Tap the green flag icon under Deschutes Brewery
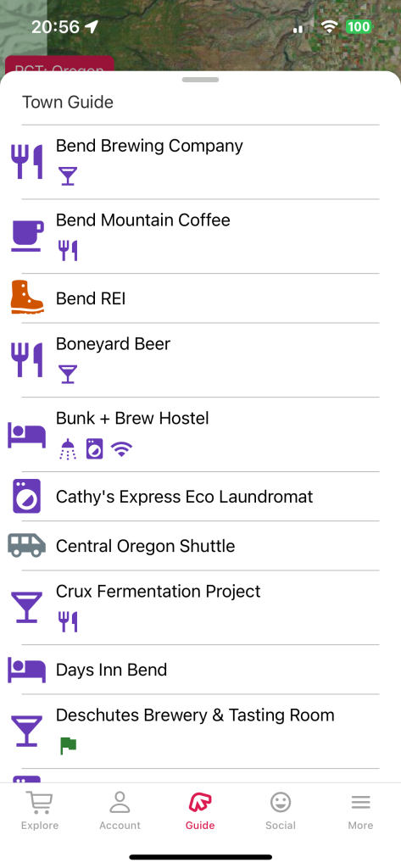The height and width of the screenshot is (868, 401). pos(68,746)
